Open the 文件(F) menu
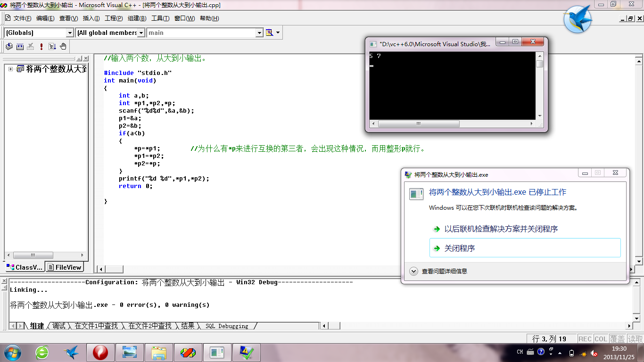 click(x=22, y=18)
